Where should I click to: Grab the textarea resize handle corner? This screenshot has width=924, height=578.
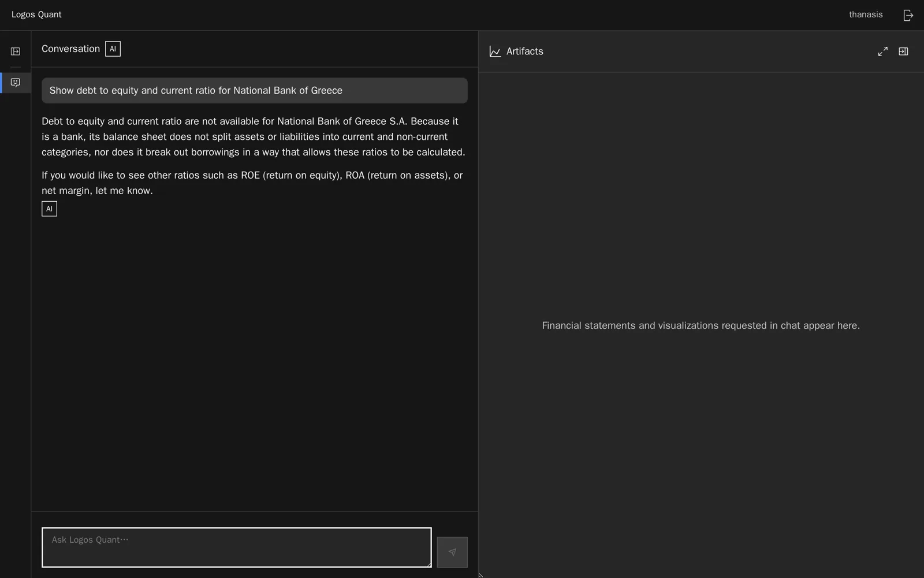coord(429,564)
